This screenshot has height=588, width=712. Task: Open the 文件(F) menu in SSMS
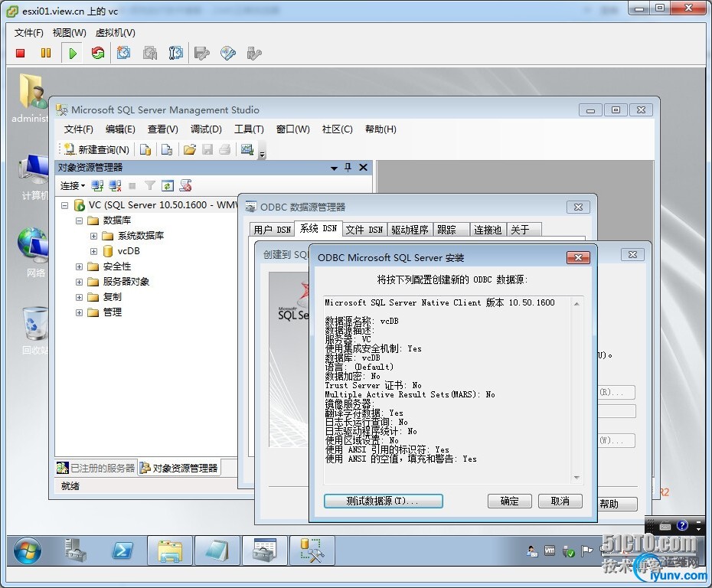tap(78, 129)
